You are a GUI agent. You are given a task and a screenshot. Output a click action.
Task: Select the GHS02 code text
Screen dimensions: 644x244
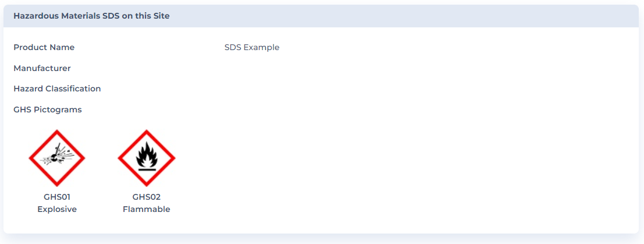(146, 197)
